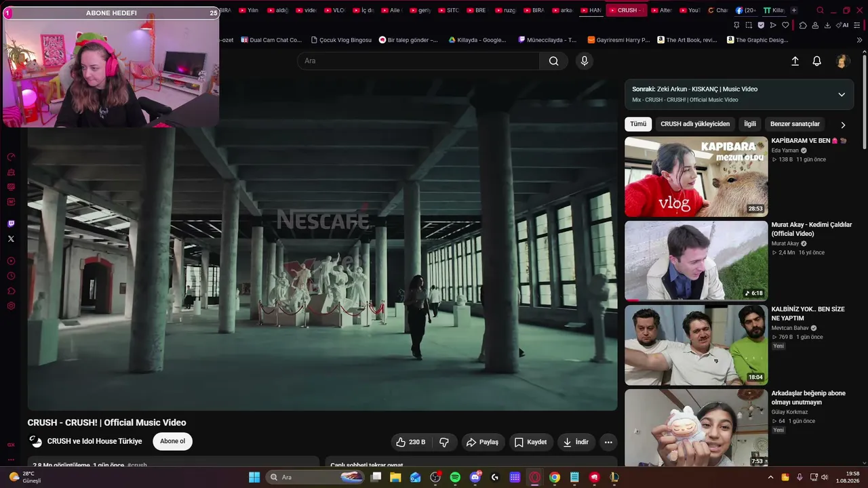Expand the Mix playlist 'Sonraki' panel
The image size is (868, 488).
pyautogui.click(x=842, y=94)
